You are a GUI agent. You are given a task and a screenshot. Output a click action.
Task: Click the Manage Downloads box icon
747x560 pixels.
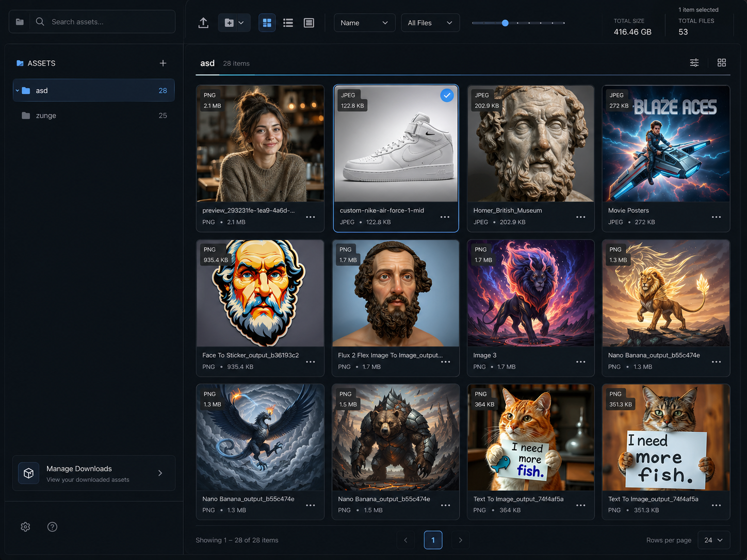(x=28, y=473)
